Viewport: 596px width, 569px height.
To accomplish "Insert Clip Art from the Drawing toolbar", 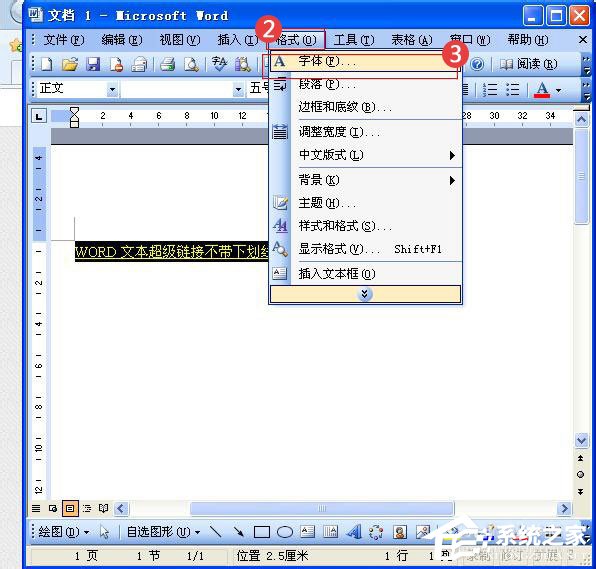I will (x=399, y=531).
